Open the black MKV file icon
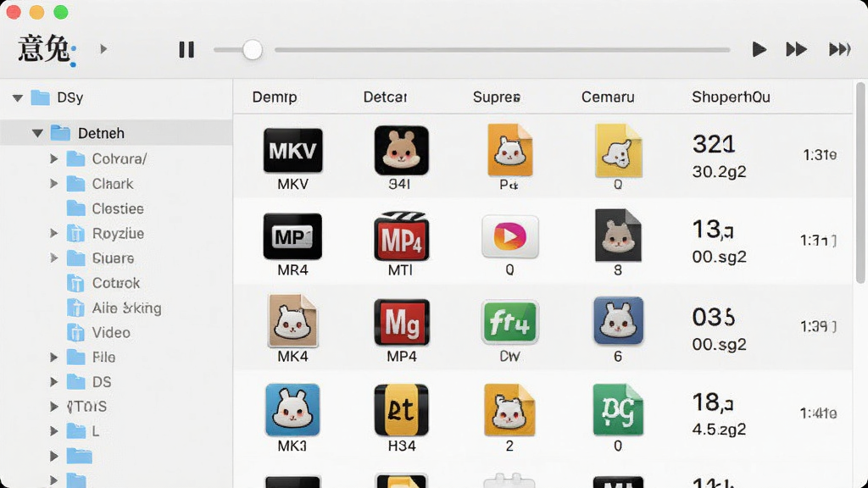This screenshot has height=488, width=868. tap(292, 151)
